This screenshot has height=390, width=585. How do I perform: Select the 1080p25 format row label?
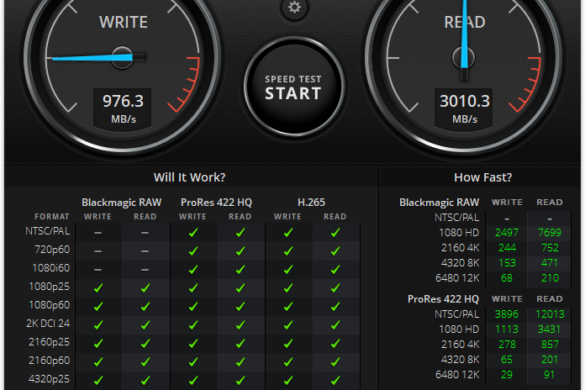50,287
